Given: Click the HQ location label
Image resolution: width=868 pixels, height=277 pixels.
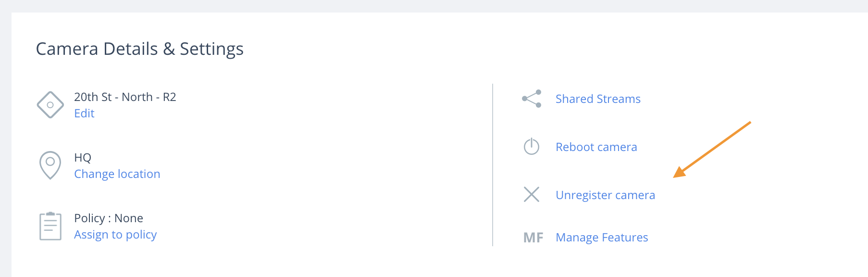Looking at the screenshot, I should pos(83,158).
